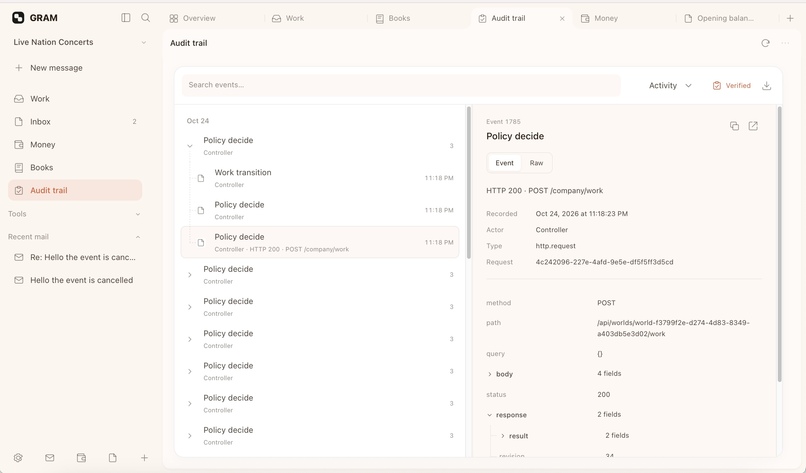
Task: Open event 1785 in new window icon
Action: coord(753,126)
